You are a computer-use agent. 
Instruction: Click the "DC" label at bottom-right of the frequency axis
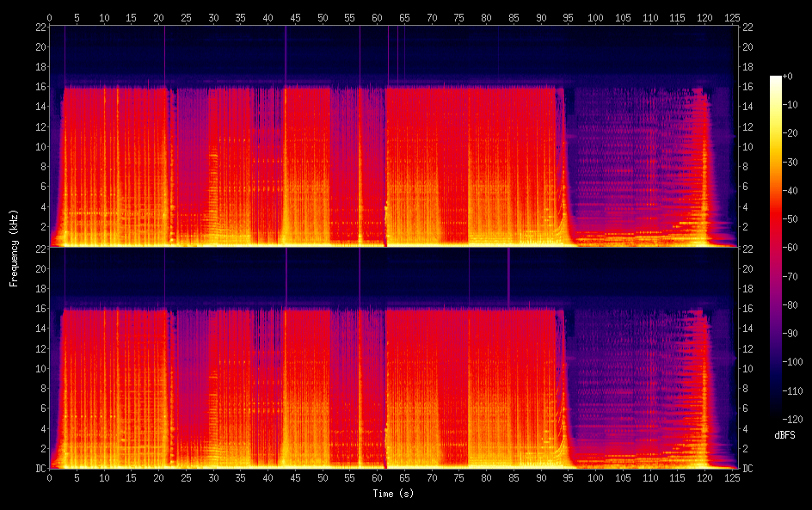pyautogui.click(x=747, y=469)
